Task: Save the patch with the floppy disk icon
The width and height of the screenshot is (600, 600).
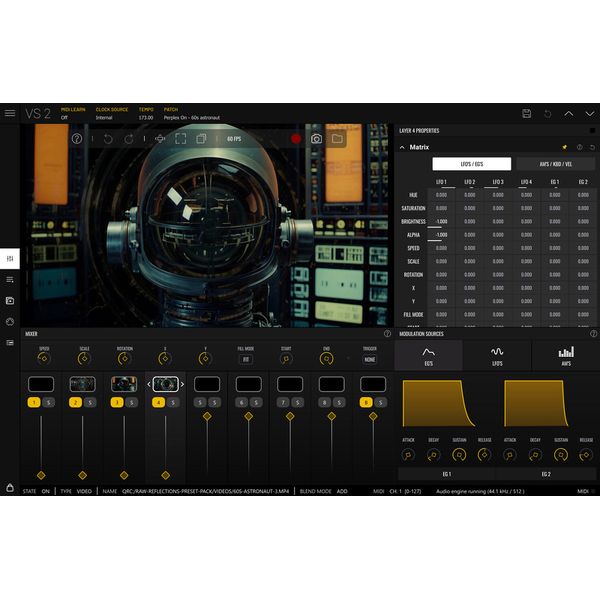Action: click(527, 113)
